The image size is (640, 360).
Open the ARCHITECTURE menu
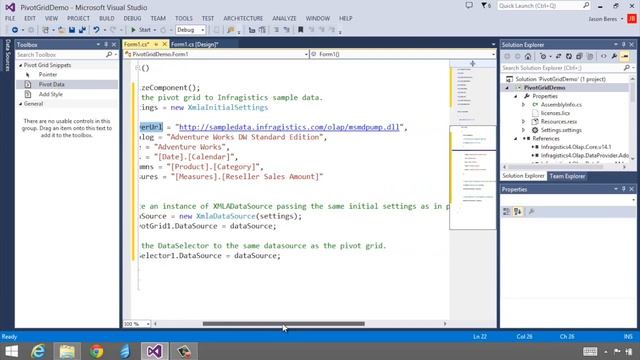pyautogui.click(x=243, y=18)
